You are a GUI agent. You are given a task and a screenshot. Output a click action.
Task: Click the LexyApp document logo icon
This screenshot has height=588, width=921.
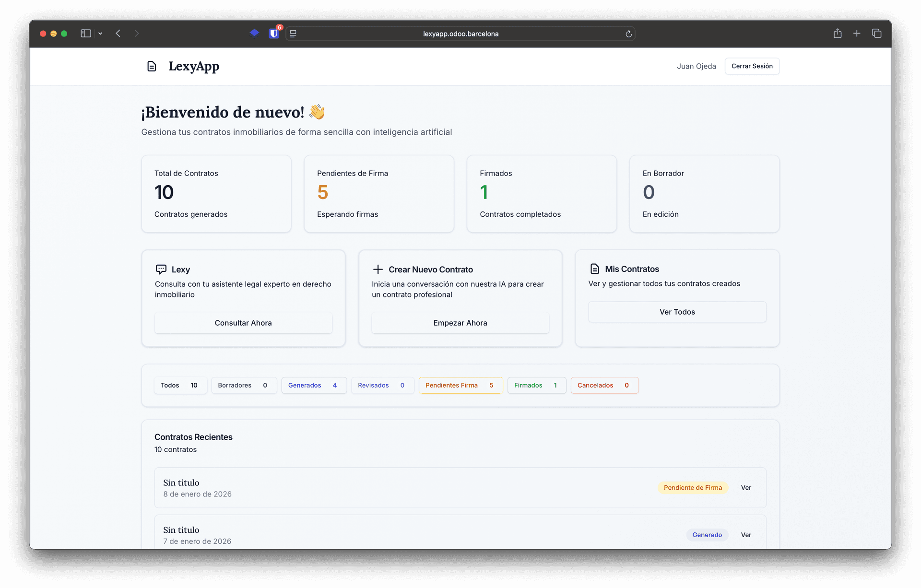click(152, 66)
